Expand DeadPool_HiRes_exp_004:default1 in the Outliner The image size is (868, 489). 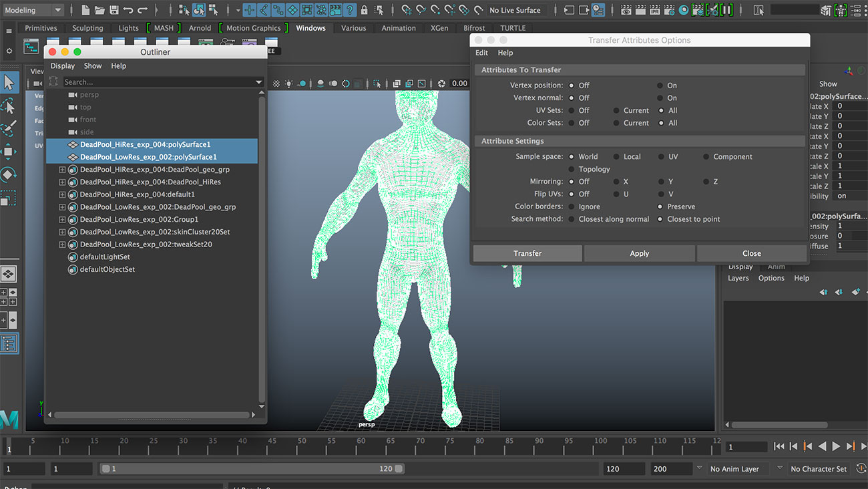coord(62,194)
